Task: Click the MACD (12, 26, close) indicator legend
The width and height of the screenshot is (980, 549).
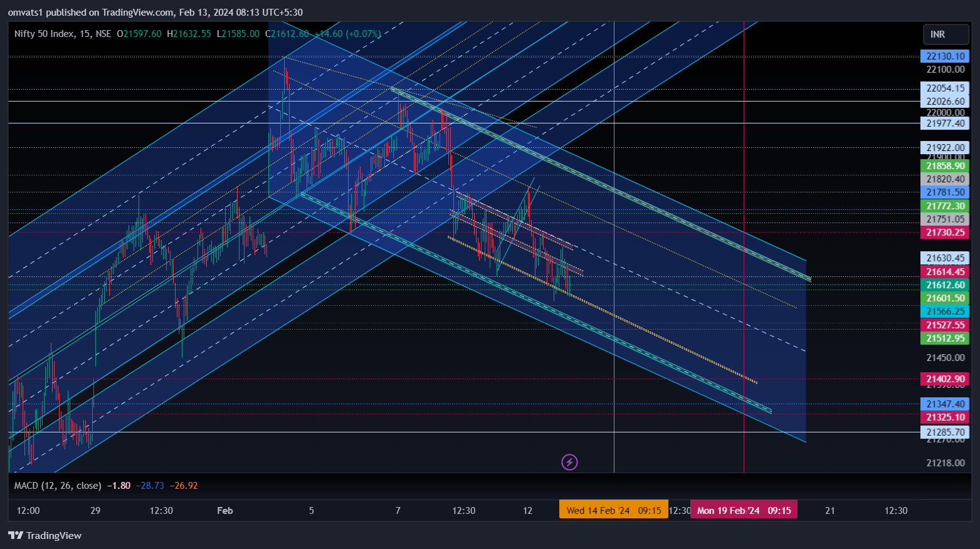Action: (x=58, y=486)
